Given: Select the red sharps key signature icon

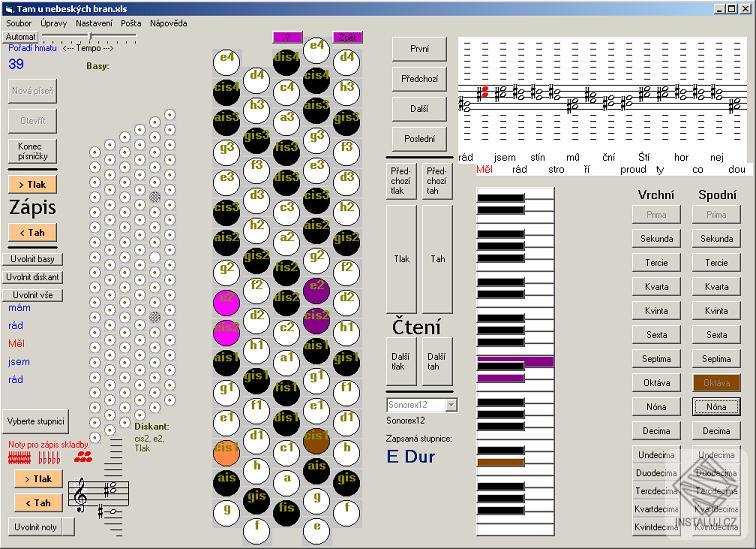Looking at the screenshot, I should pos(18,458).
